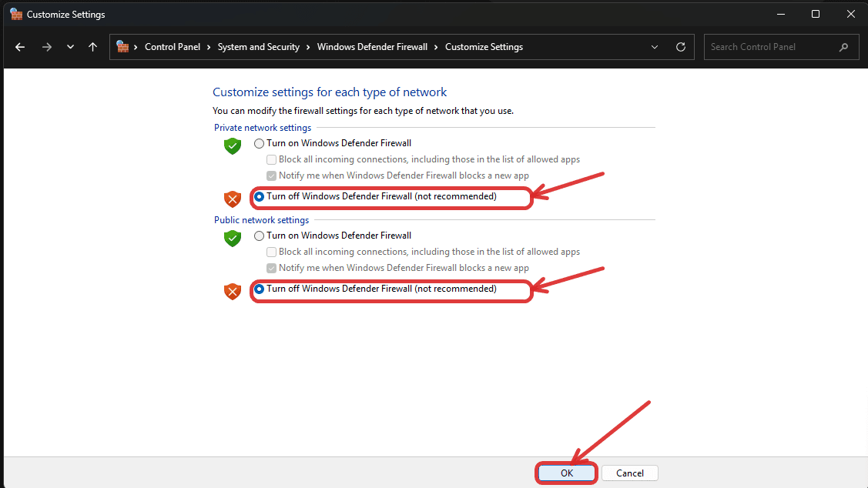This screenshot has width=868, height=488.
Task: Open Windows Defender Firewall breadcrumb
Action: (372, 47)
